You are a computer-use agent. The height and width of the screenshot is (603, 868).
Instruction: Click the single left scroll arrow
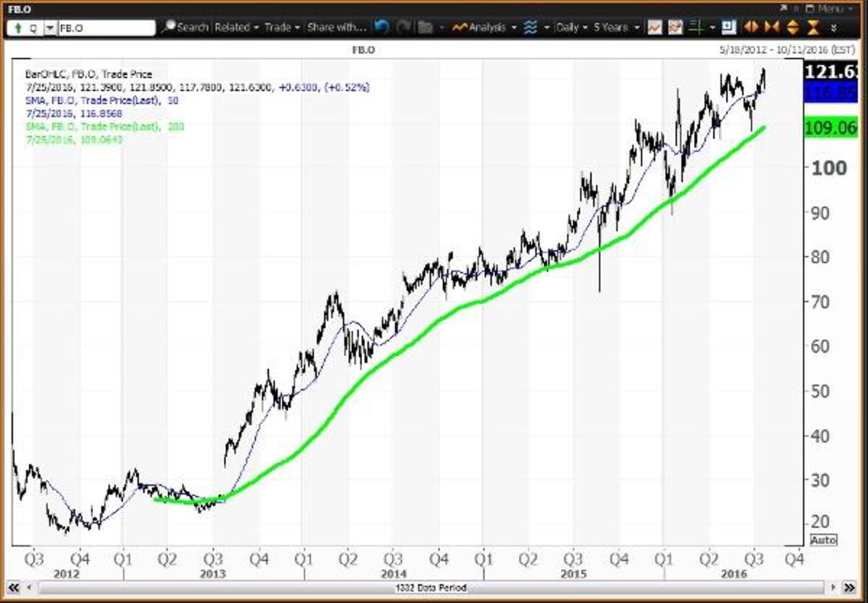coord(27,587)
